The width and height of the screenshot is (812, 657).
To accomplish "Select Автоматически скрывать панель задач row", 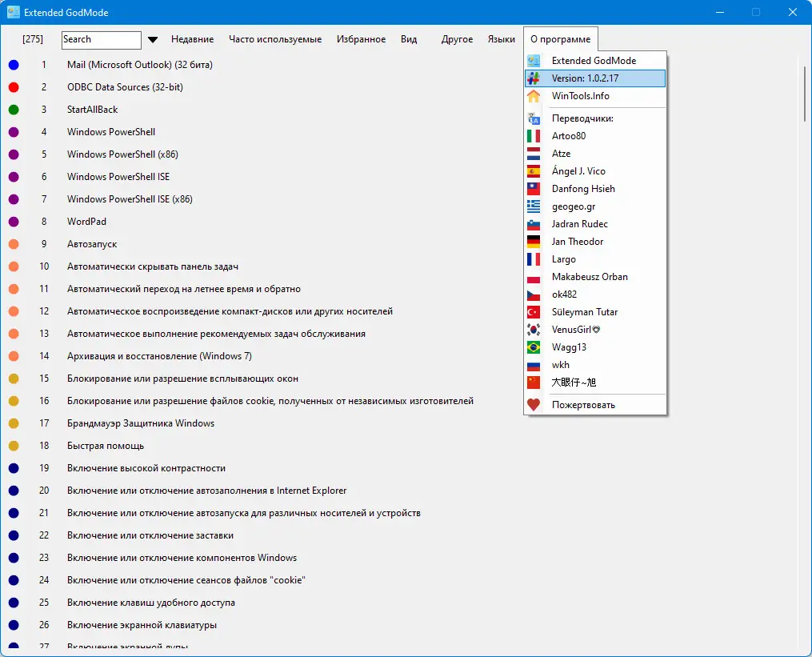I will click(153, 266).
